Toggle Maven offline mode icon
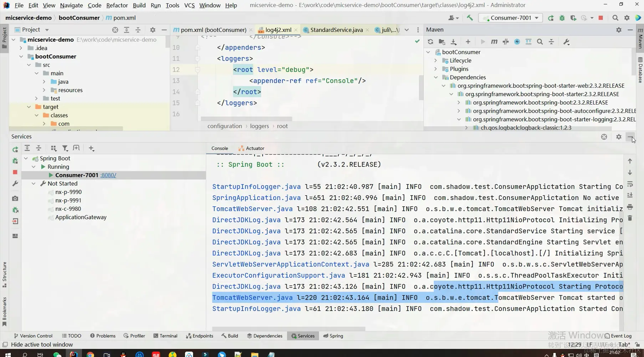Image resolution: width=644 pixels, height=357 pixels. [x=517, y=42]
